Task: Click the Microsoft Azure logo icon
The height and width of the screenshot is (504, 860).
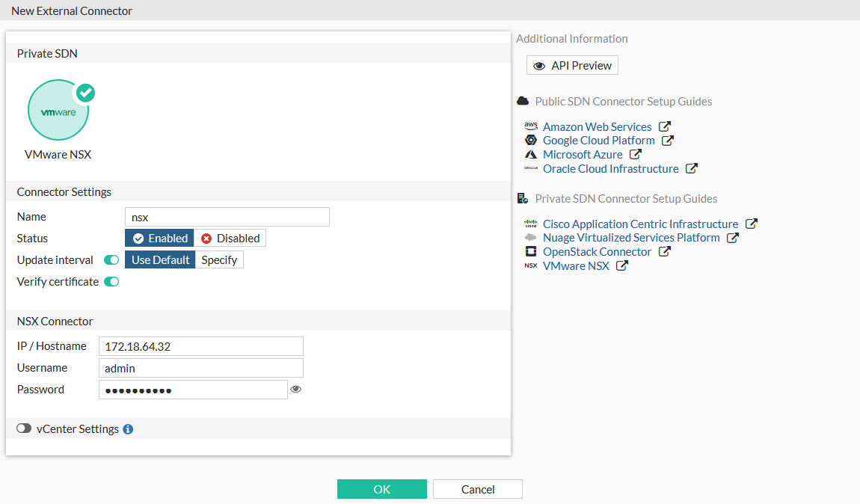Action: click(x=530, y=155)
